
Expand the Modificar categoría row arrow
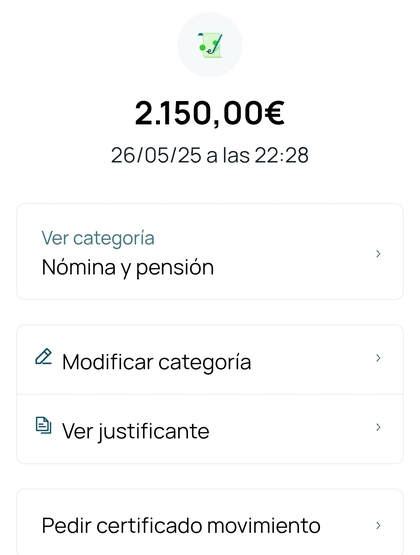pyautogui.click(x=378, y=358)
